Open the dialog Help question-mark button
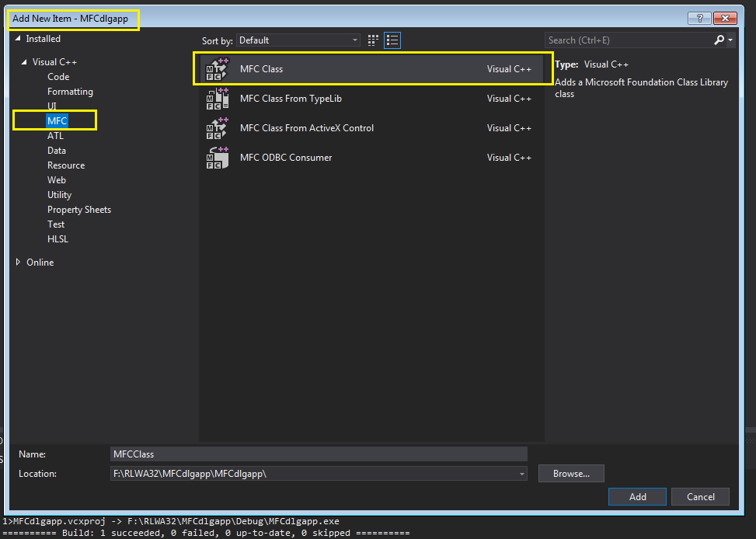This screenshot has height=539, width=756. point(699,19)
